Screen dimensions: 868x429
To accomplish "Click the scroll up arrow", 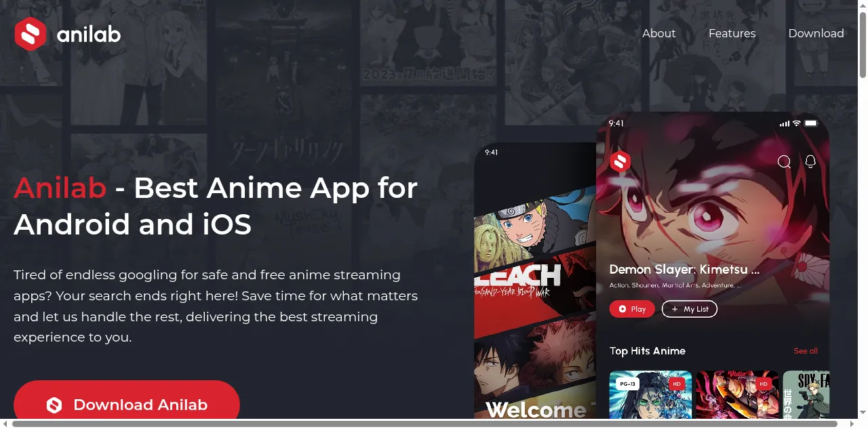I will pos(863,5).
